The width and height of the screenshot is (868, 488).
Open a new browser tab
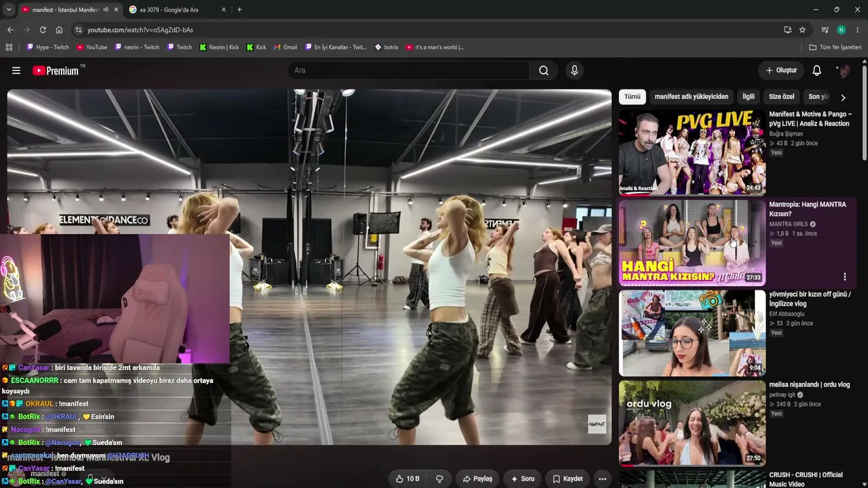coord(239,9)
